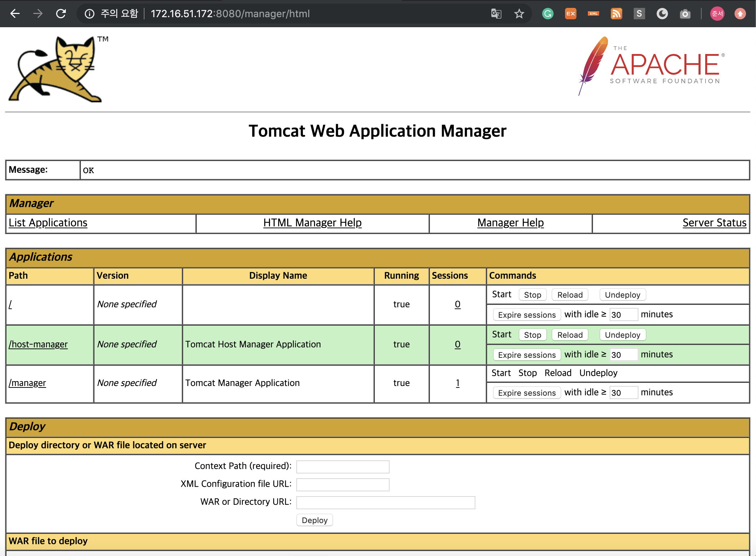The width and height of the screenshot is (756, 556).
Task: Click the OK message text
Action: pos(88,170)
